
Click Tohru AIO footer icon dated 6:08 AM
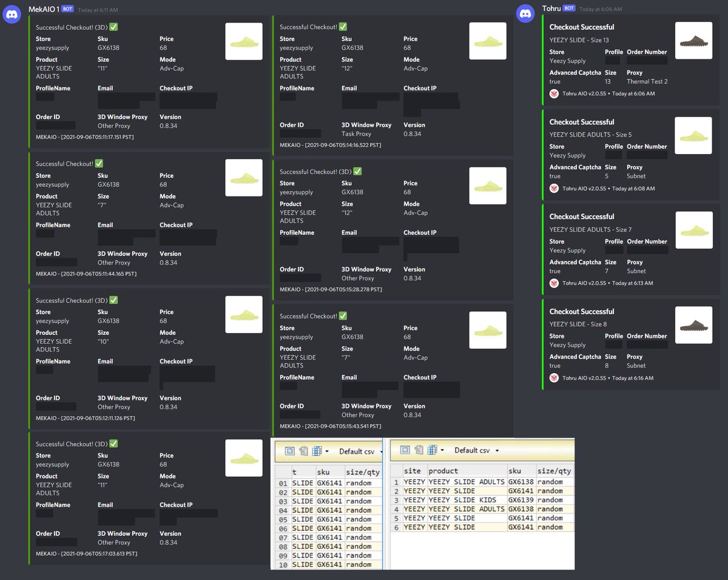point(554,188)
